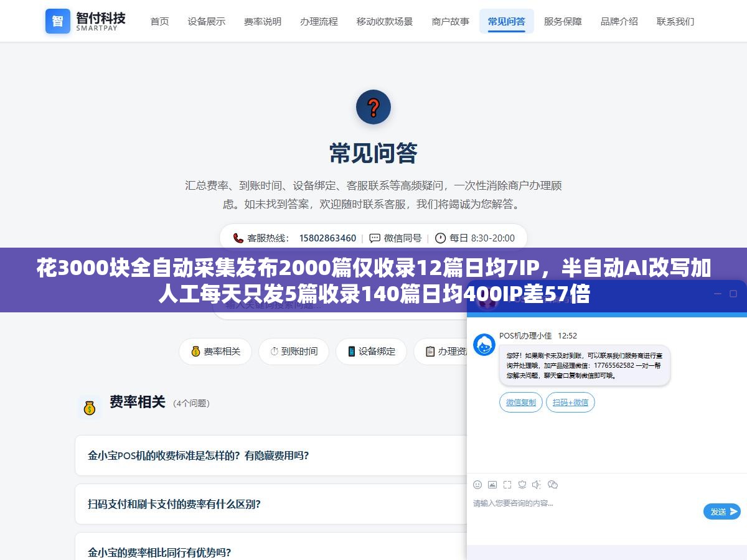Screen dimensions: 747x560
Task: Send the chat message with 发送
Action: coord(722,511)
